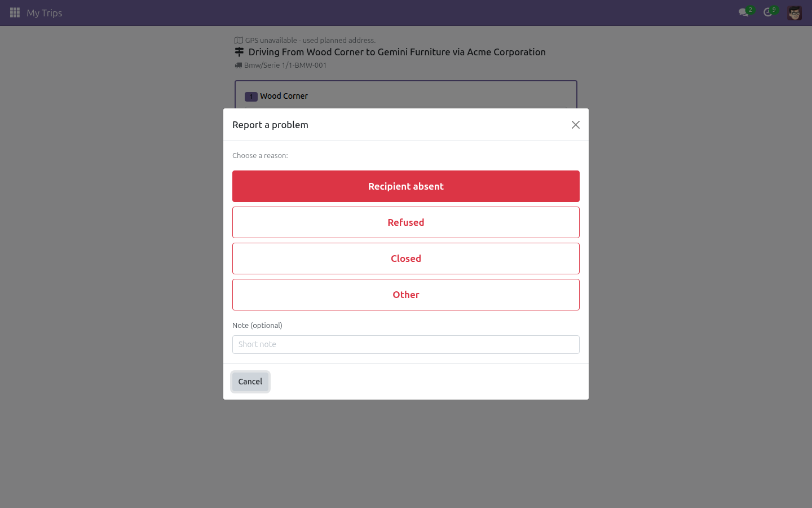Go to the My Trips menu

point(45,13)
